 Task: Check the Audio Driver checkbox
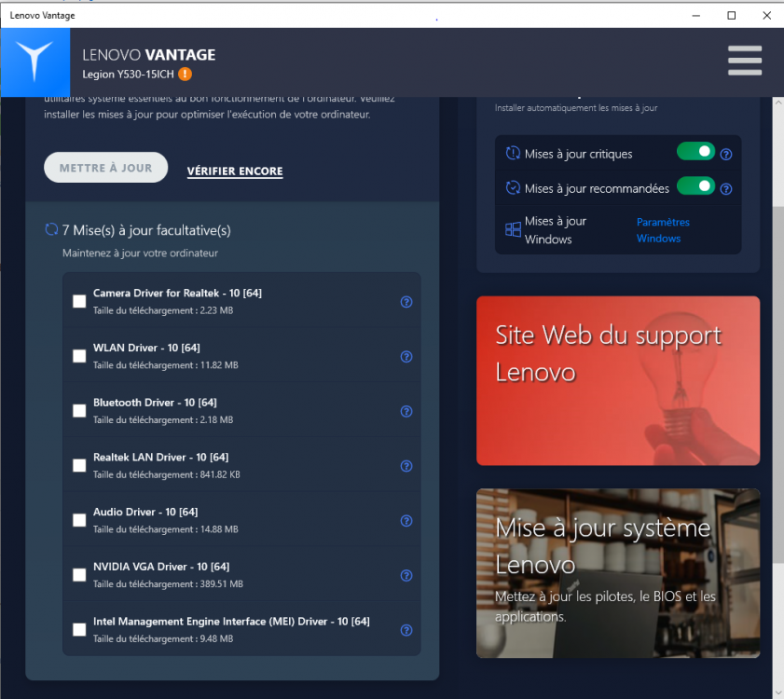coord(79,520)
